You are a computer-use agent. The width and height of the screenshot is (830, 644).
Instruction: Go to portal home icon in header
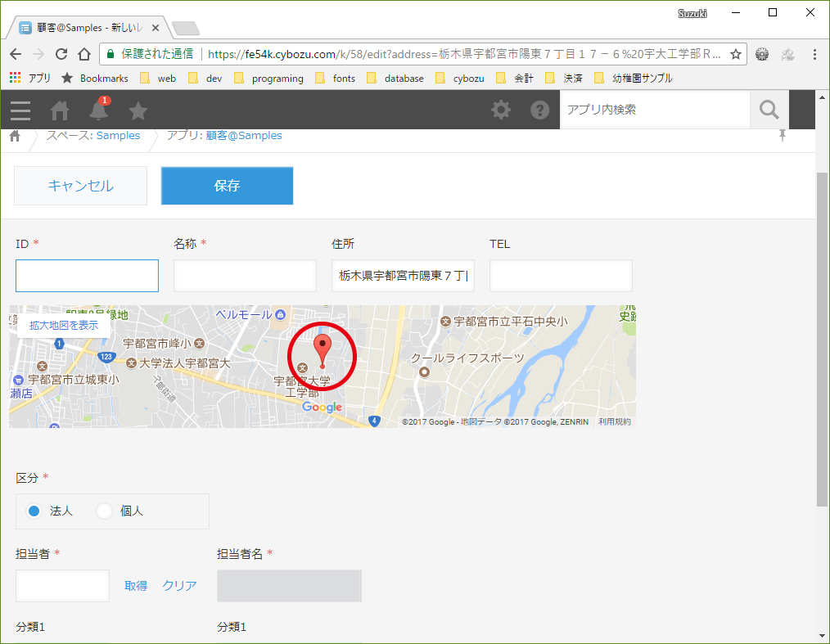point(59,110)
